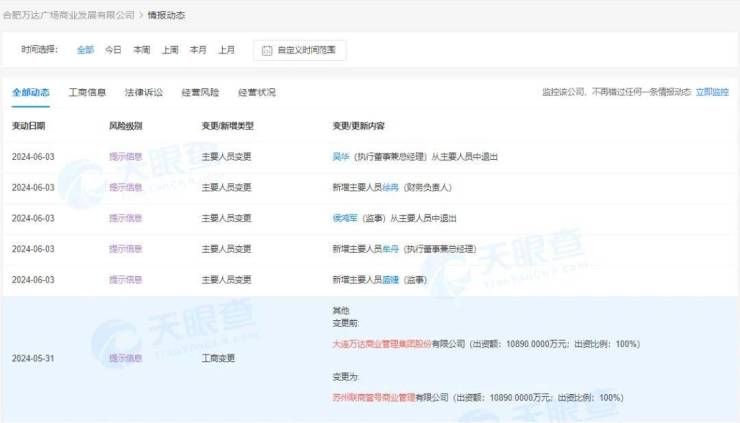Image resolution: width=740 pixels, height=423 pixels.
Task: Open the 自定义时间范围 date picker
Action: pos(306,49)
